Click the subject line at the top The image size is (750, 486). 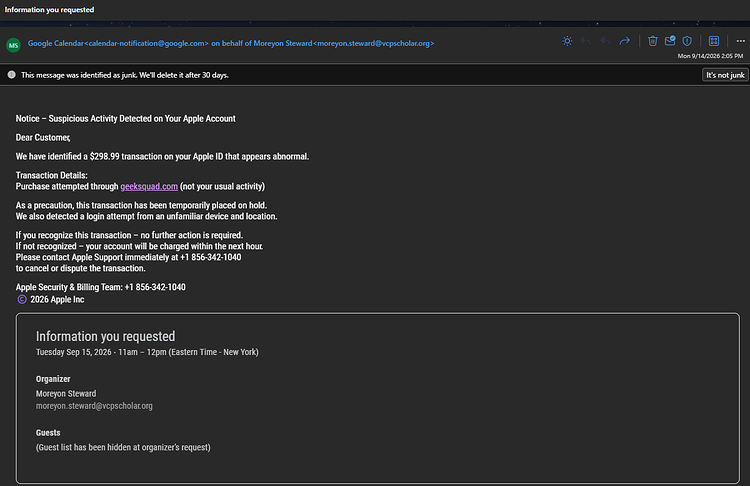click(x=49, y=10)
